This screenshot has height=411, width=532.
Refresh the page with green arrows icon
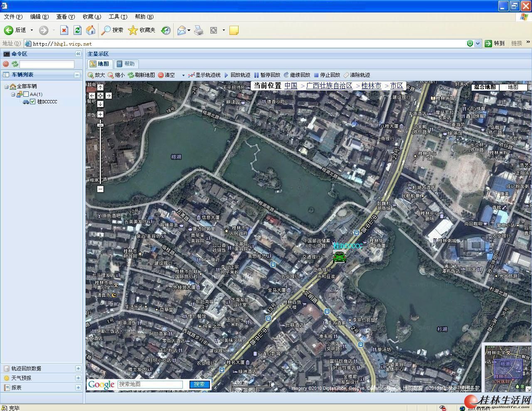tap(77, 30)
